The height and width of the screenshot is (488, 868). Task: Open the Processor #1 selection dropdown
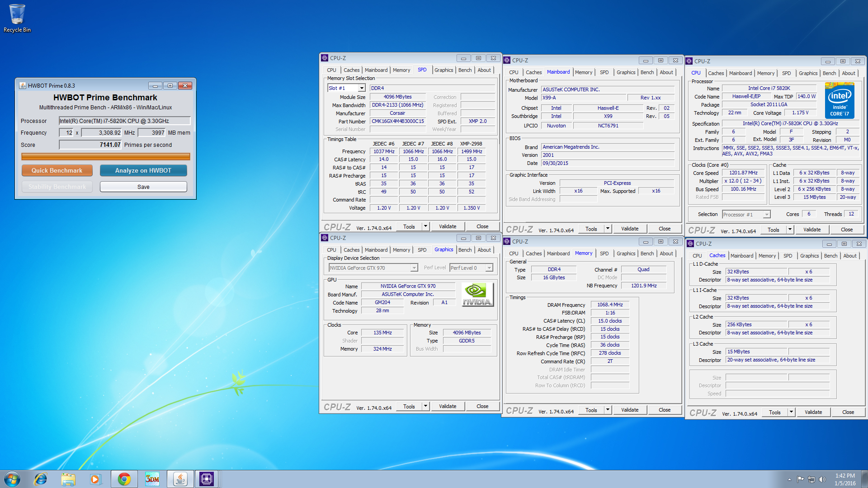[746, 215]
